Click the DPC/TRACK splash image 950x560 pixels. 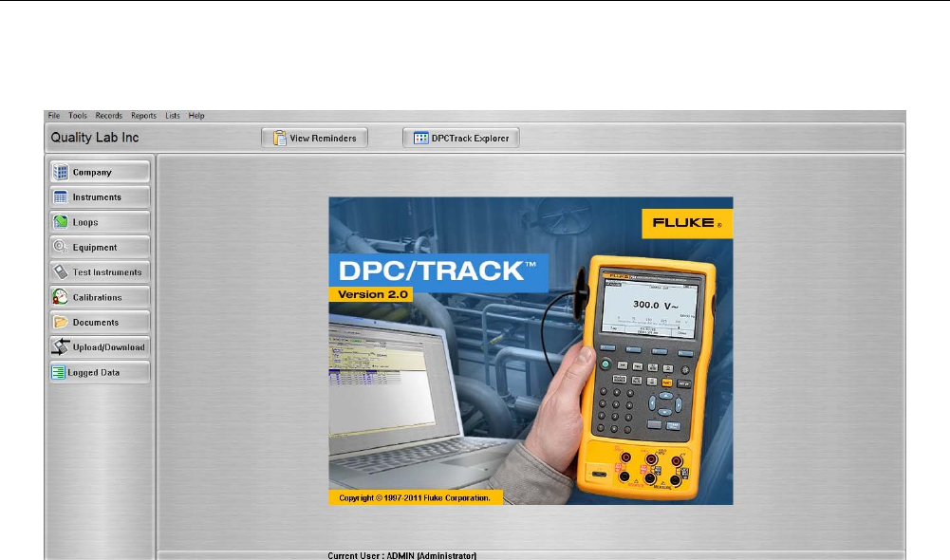[531, 350]
